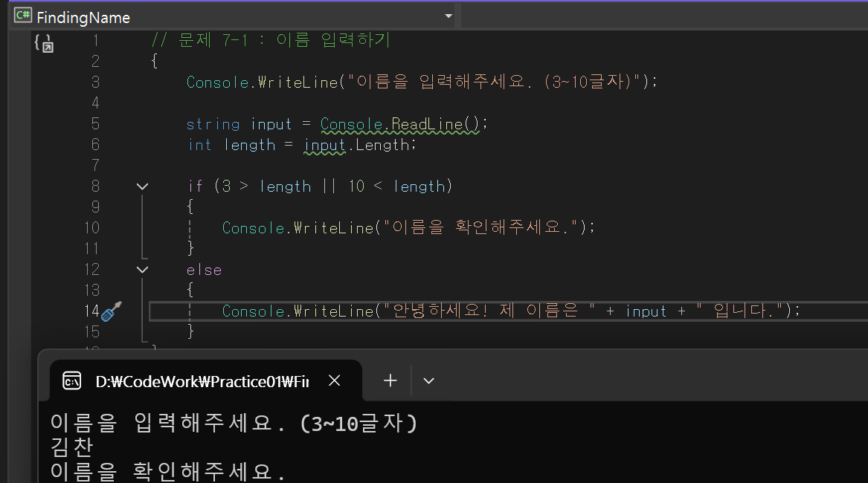Open the FindingName navigation dropdown

click(x=449, y=16)
